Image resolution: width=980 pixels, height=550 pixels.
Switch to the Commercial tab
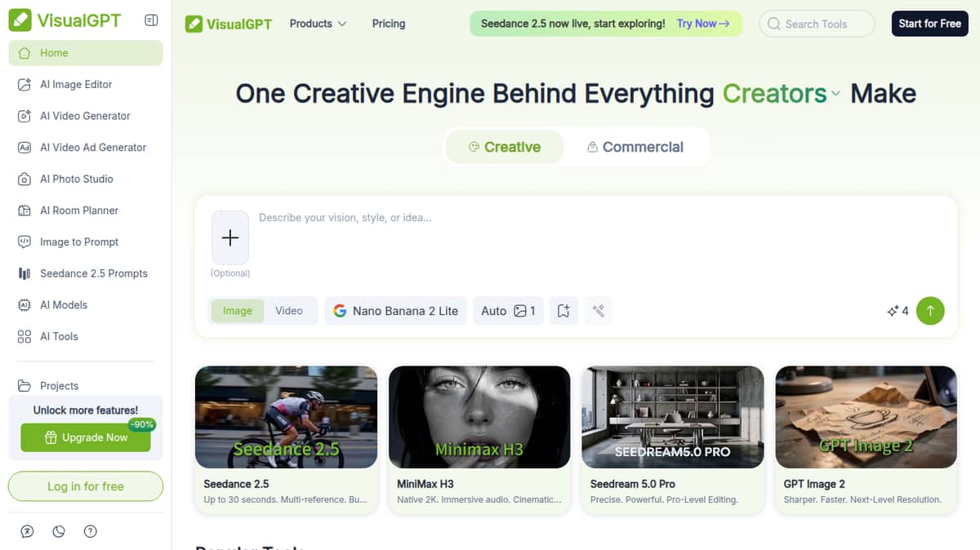[x=635, y=147]
